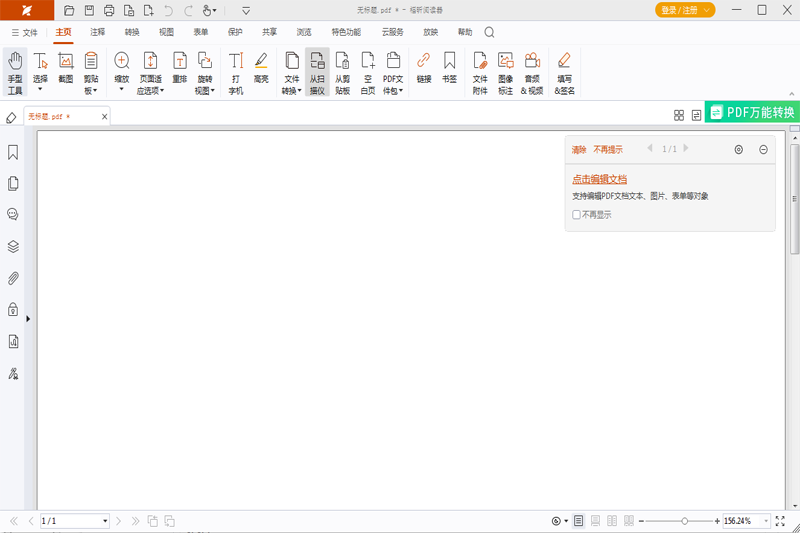This screenshot has height=533, width=800.
Task: Open the page number dropdown in status bar
Action: point(105,521)
